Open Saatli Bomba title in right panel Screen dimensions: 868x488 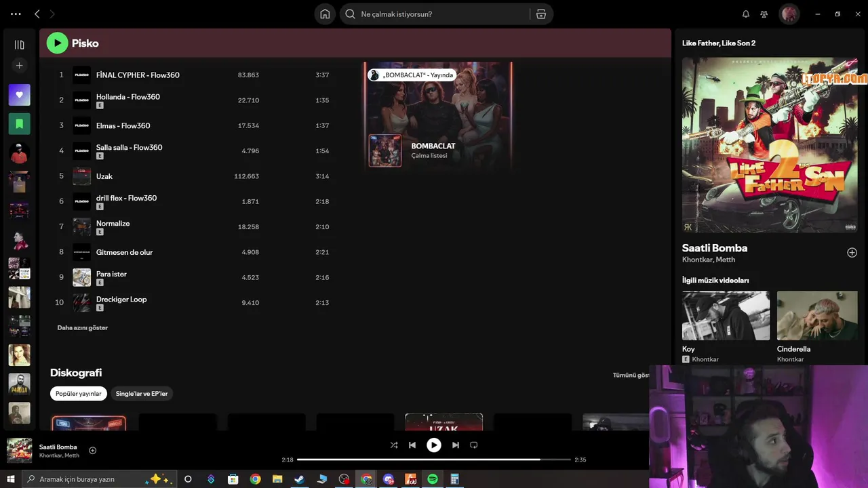(715, 248)
